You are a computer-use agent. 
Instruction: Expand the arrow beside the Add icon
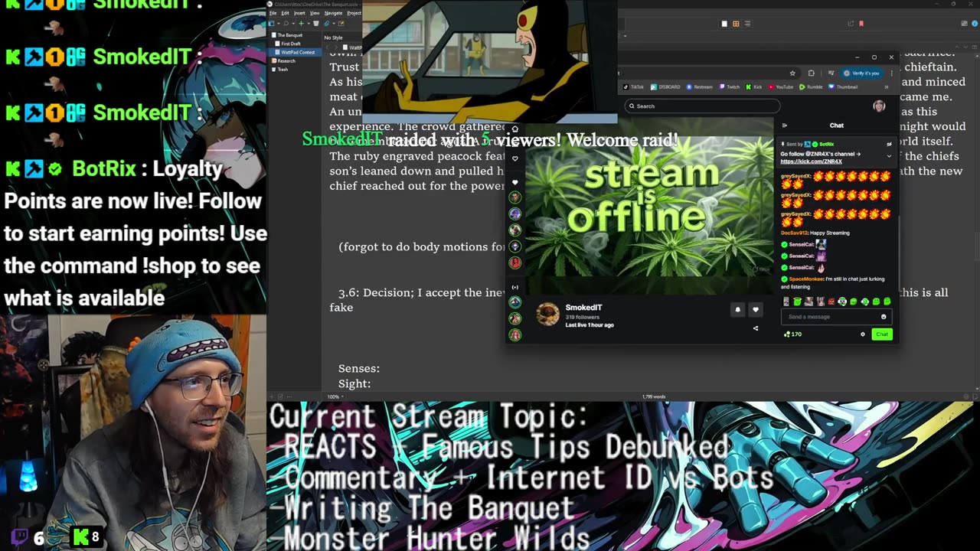tap(309, 23)
